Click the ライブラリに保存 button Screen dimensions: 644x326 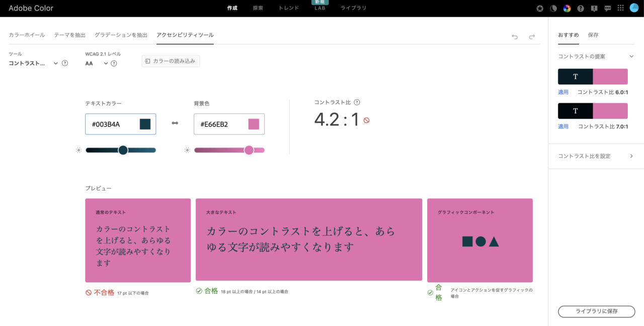[596, 311]
